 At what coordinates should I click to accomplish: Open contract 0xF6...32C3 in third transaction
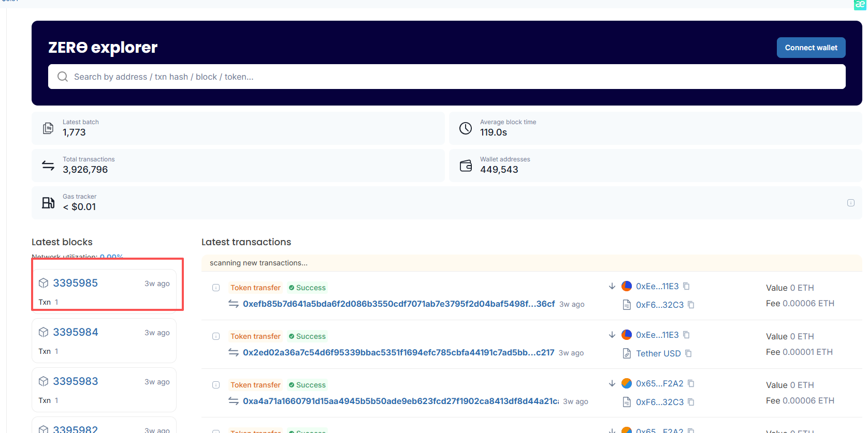[x=660, y=402]
